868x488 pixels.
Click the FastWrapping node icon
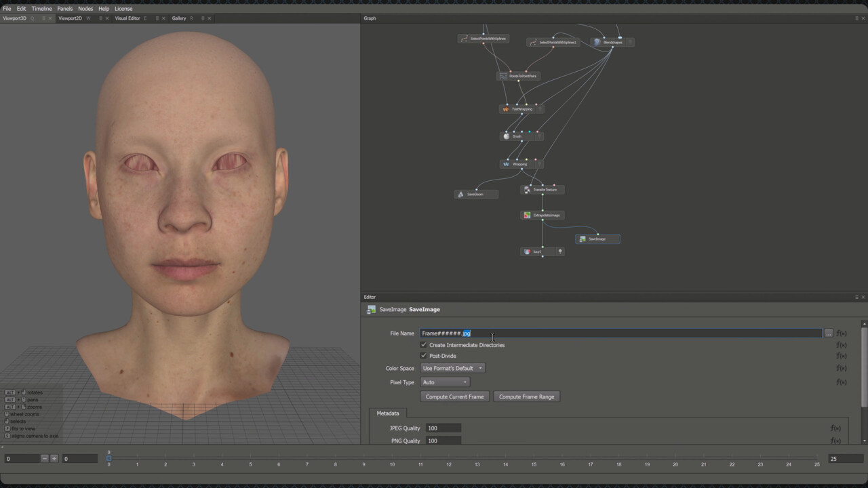[x=506, y=109]
